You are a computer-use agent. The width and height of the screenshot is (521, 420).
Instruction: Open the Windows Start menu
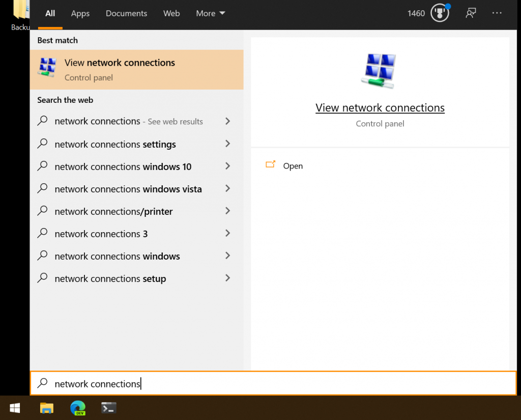[x=15, y=408]
